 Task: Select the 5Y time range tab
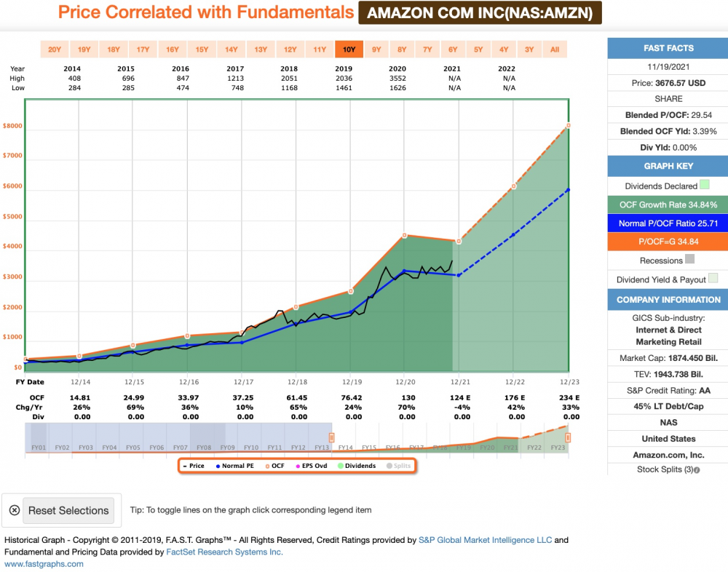[x=478, y=49]
